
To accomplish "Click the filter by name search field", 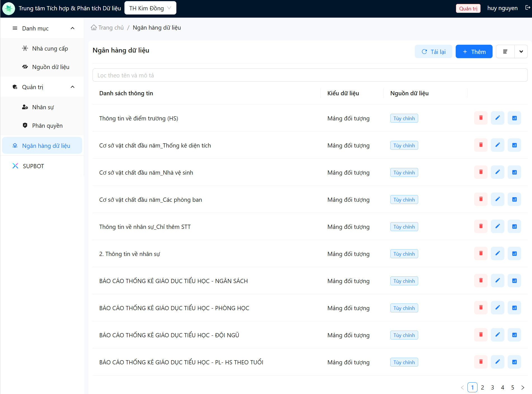I will (x=310, y=75).
